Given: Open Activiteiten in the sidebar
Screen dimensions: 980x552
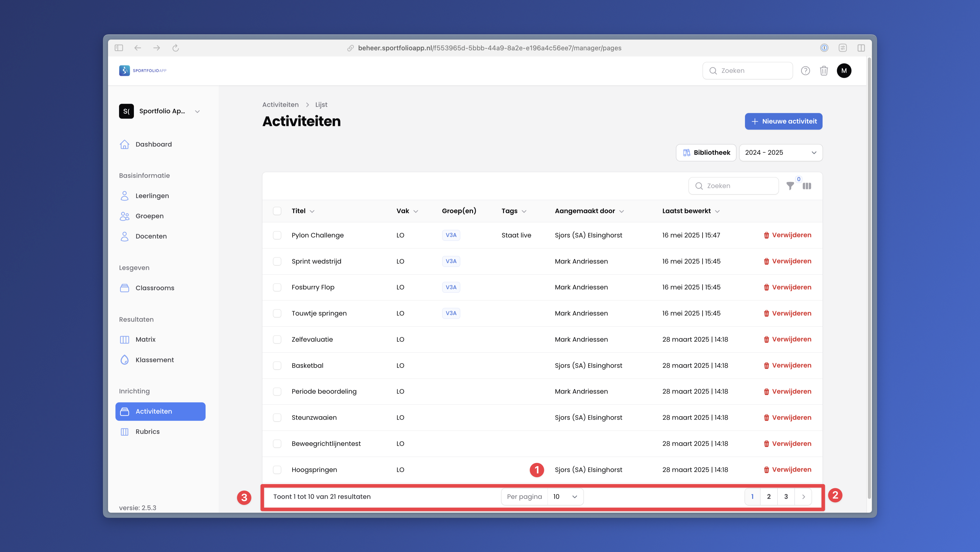Looking at the screenshot, I should (161, 412).
